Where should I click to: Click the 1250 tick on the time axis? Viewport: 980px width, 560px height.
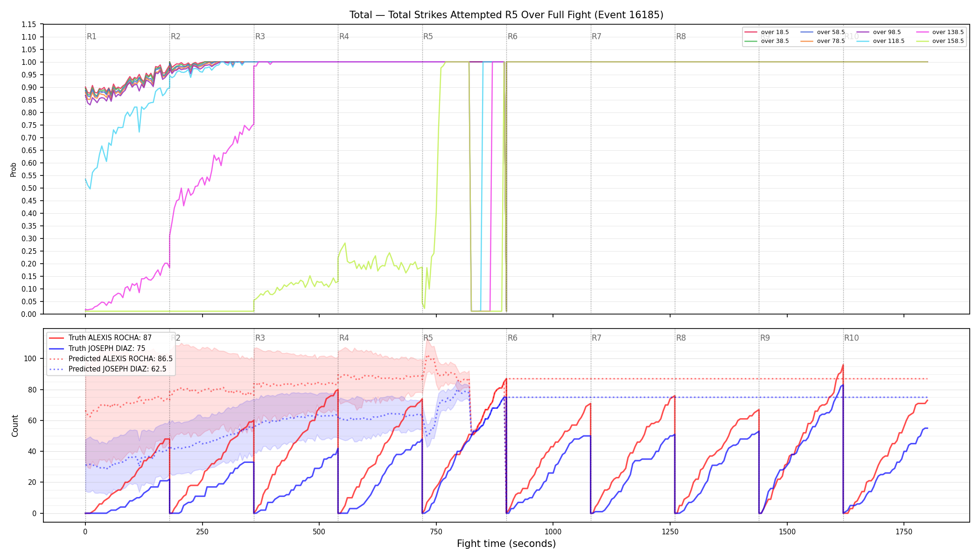coord(670,532)
